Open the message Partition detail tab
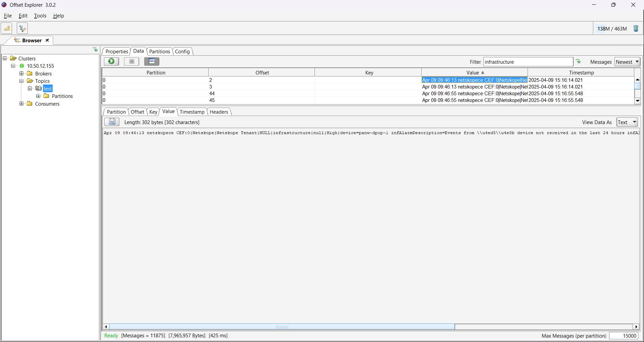The image size is (644, 342). click(116, 112)
